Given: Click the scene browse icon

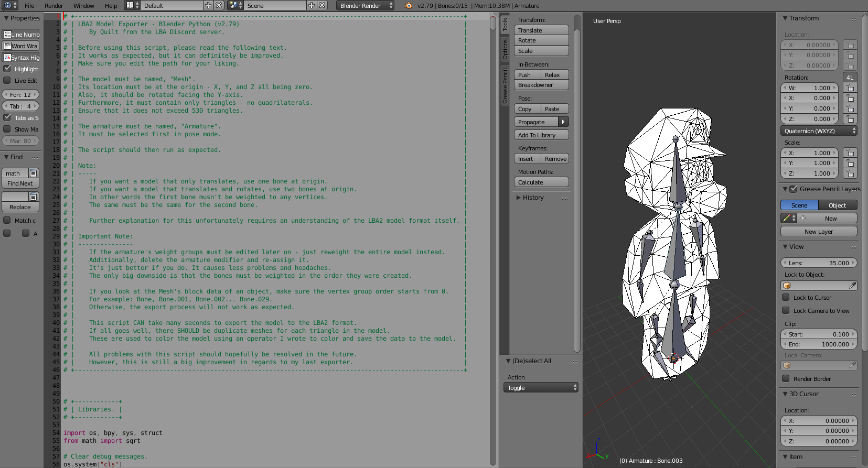Looking at the screenshot, I should tap(235, 5).
